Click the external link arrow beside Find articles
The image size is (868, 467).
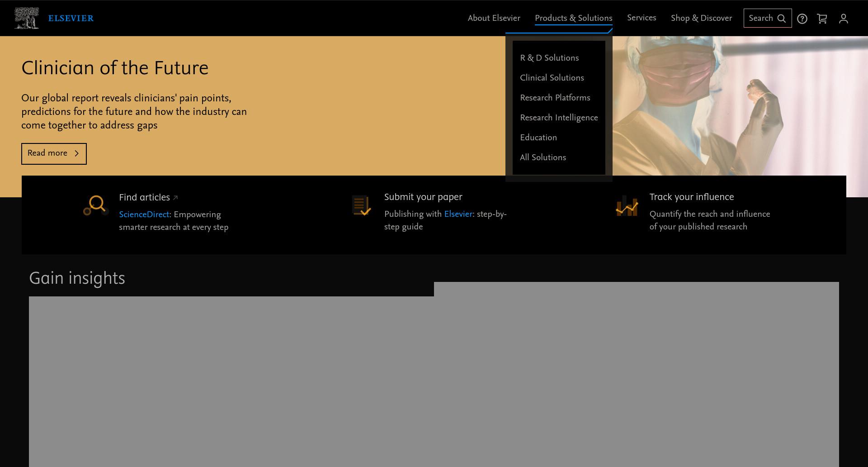coord(175,198)
